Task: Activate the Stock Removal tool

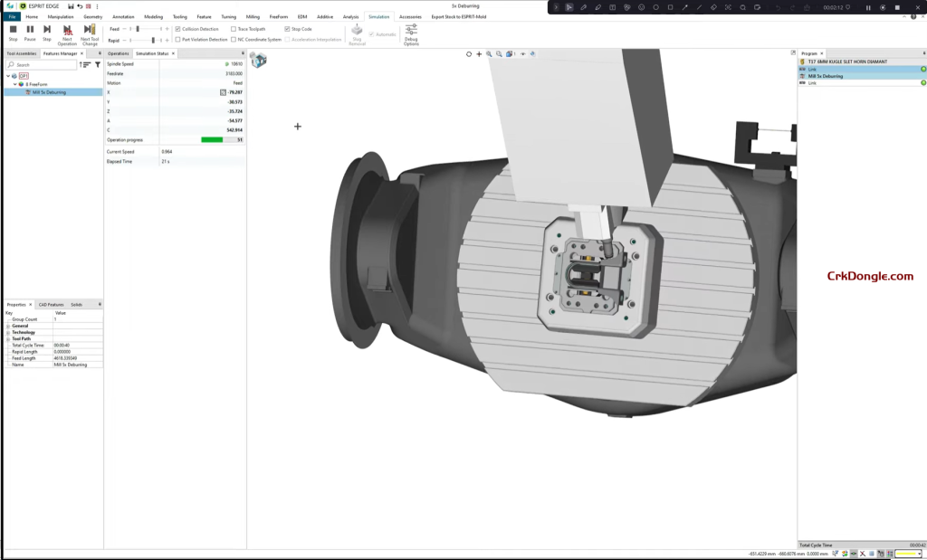Action: (x=357, y=33)
